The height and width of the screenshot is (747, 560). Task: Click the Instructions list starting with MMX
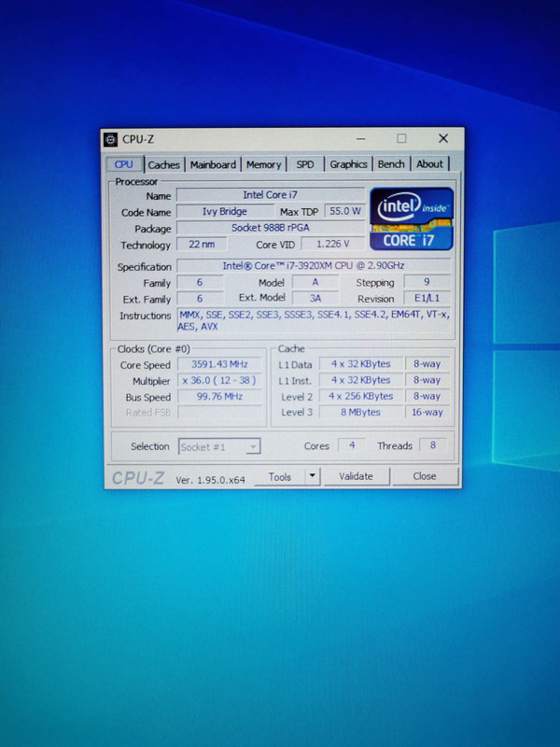(x=314, y=320)
